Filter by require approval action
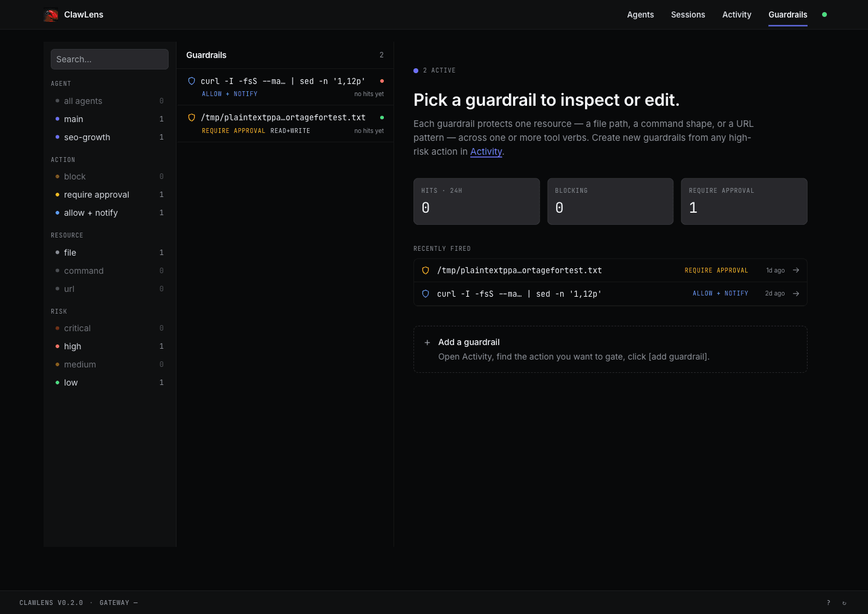 (109, 195)
